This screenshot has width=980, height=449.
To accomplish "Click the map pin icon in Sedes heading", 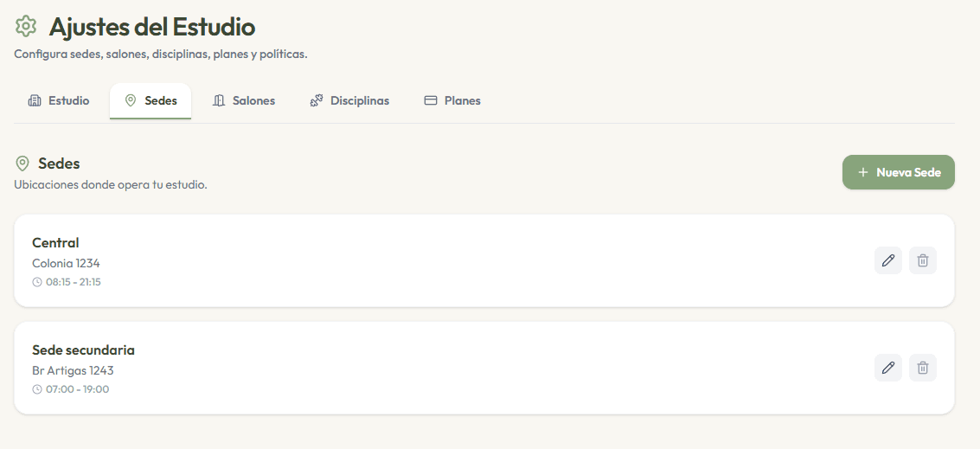I will (x=22, y=164).
